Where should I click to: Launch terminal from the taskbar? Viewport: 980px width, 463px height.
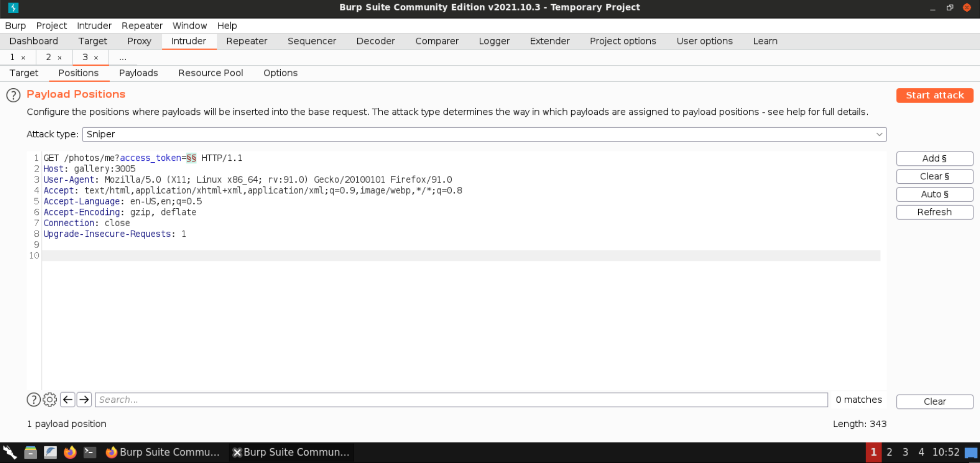(x=90, y=452)
